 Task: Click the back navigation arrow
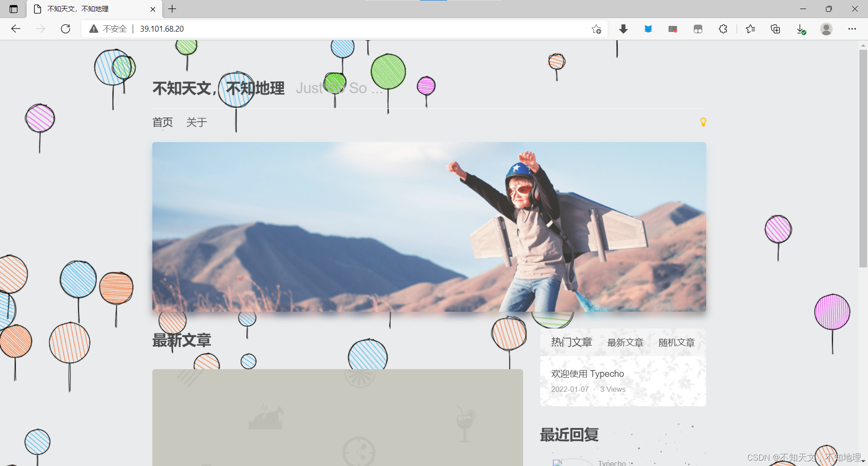pos(16,29)
